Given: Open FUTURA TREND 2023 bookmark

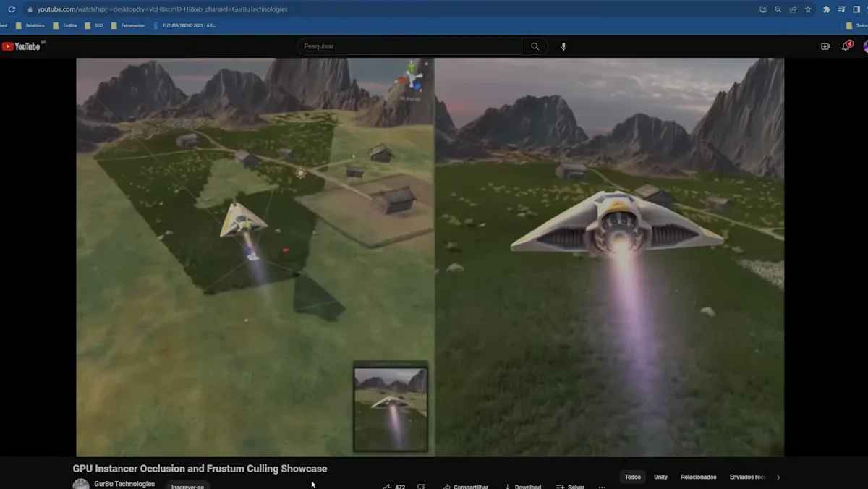Looking at the screenshot, I should tap(184, 25).
